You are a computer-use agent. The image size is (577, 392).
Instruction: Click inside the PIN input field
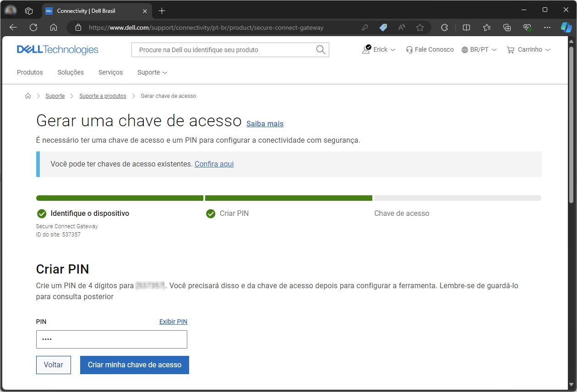(x=111, y=339)
